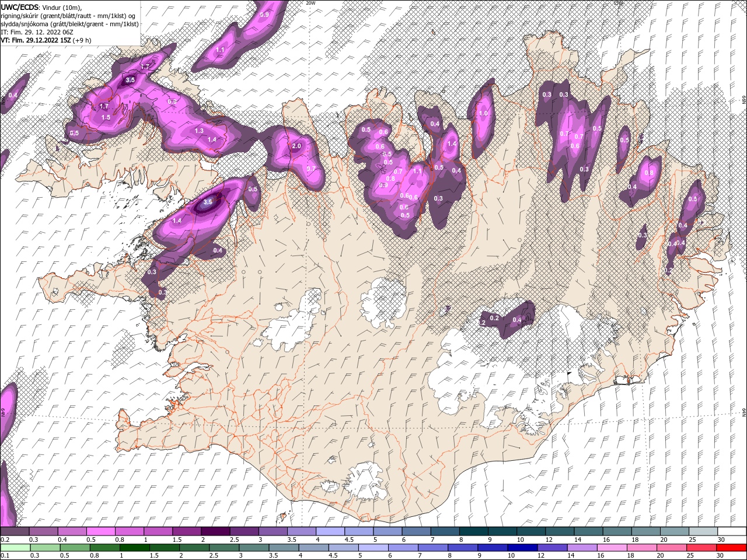Click the '0.4' value at the map's far west edge
747x560 pixels.
(x=13, y=95)
